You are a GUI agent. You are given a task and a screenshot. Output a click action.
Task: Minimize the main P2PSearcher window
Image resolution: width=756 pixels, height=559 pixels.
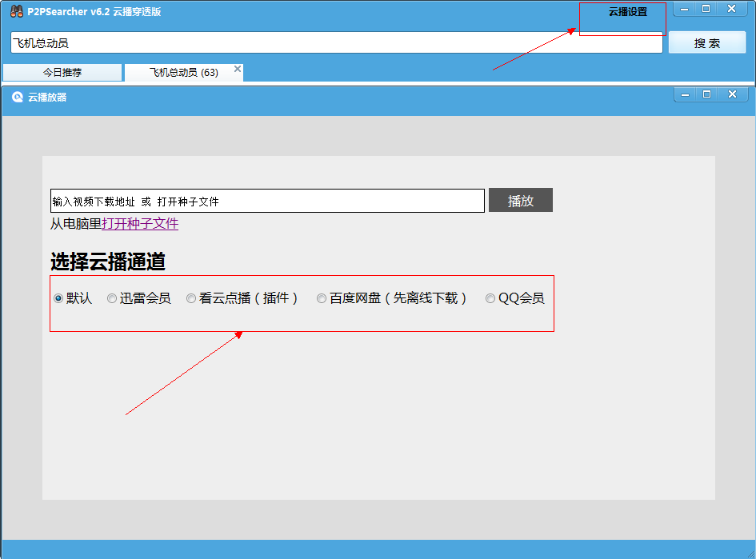686,10
